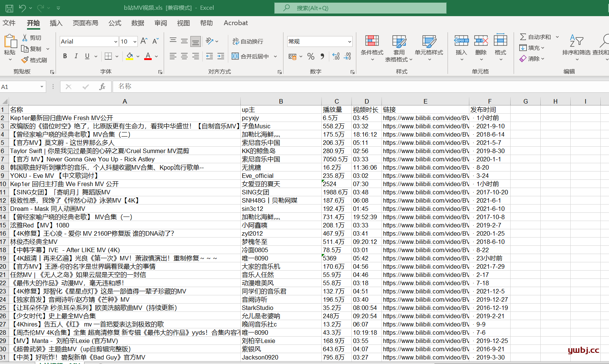Open font group dialog launcher
Viewport: 609px width, 364px height.
[x=160, y=72]
